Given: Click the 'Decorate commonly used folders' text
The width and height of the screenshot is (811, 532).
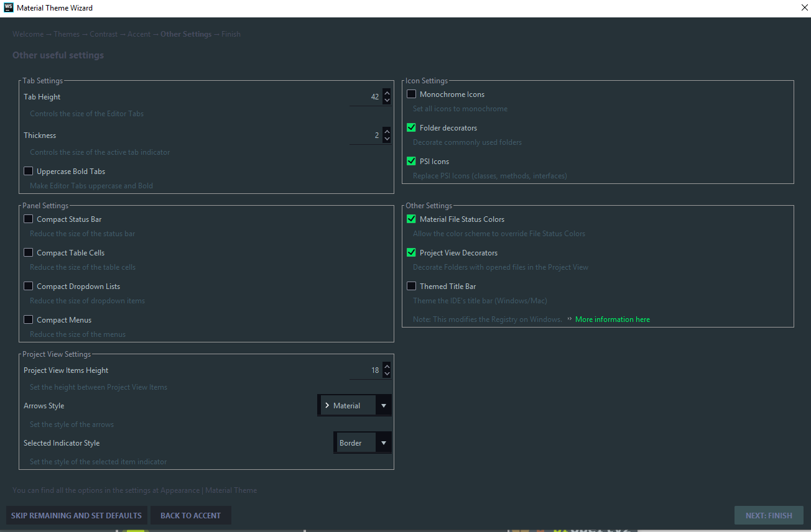Looking at the screenshot, I should 468,142.
